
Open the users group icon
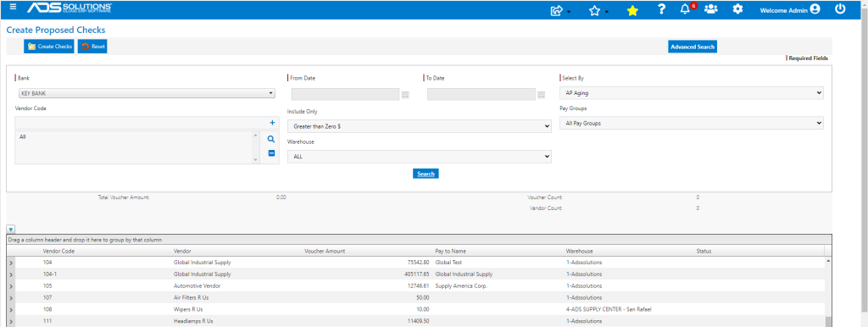711,9
